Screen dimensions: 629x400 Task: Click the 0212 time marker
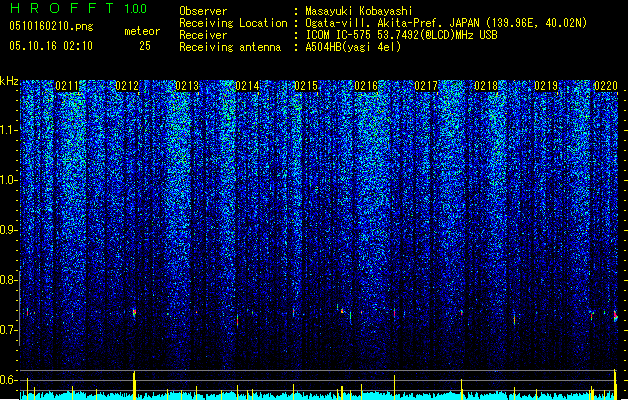tap(127, 86)
